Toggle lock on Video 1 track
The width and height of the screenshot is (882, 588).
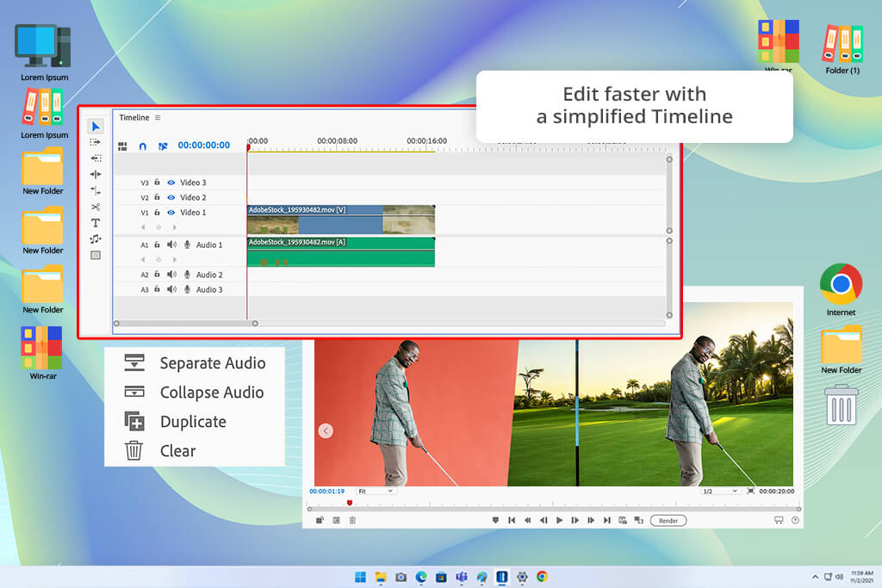point(157,213)
